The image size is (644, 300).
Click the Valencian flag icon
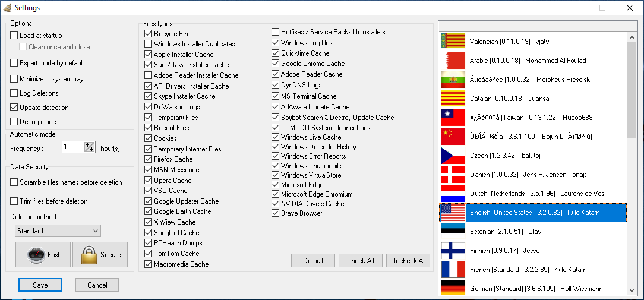(x=453, y=41)
